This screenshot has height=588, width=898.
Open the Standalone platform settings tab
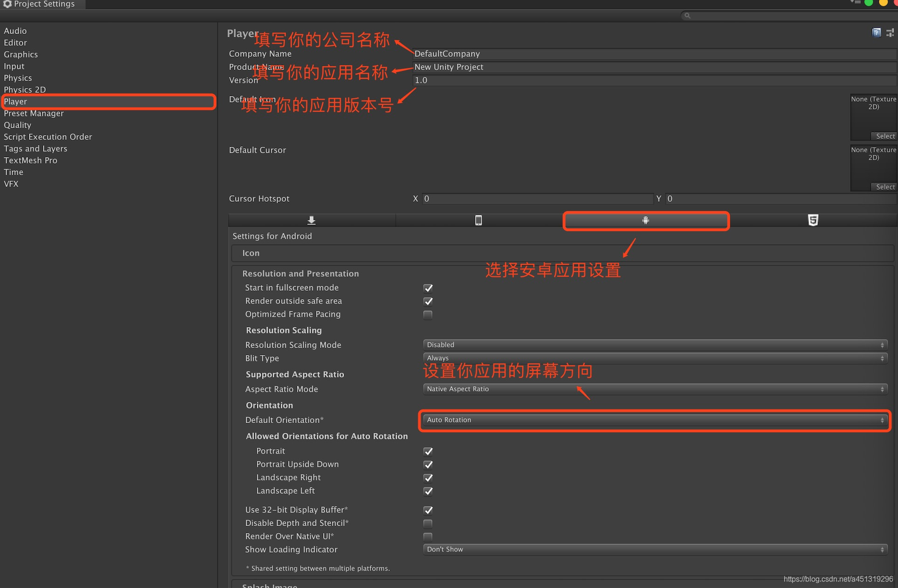(x=311, y=220)
